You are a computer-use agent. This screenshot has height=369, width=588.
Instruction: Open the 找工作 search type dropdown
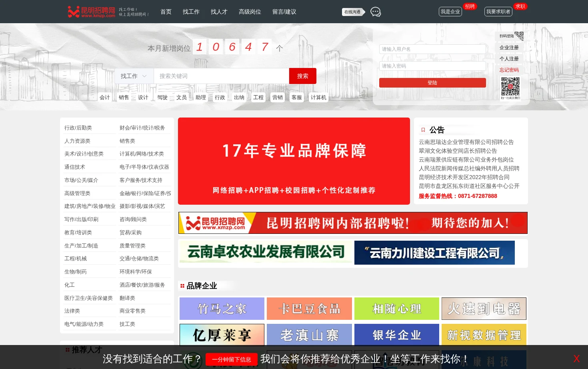[134, 76]
